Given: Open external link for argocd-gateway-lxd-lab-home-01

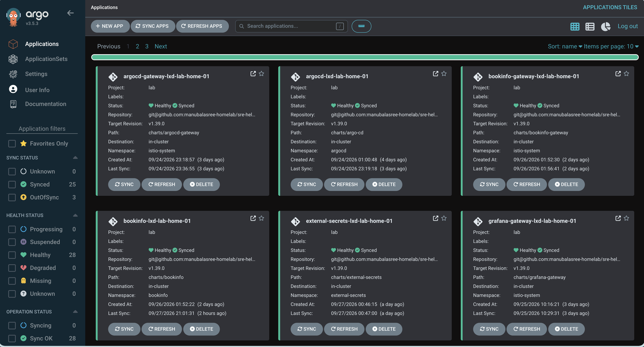Looking at the screenshot, I should [x=253, y=74].
